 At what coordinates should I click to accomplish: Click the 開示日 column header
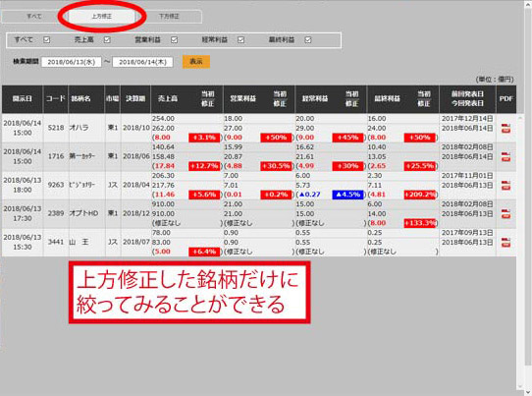pyautogui.click(x=23, y=99)
